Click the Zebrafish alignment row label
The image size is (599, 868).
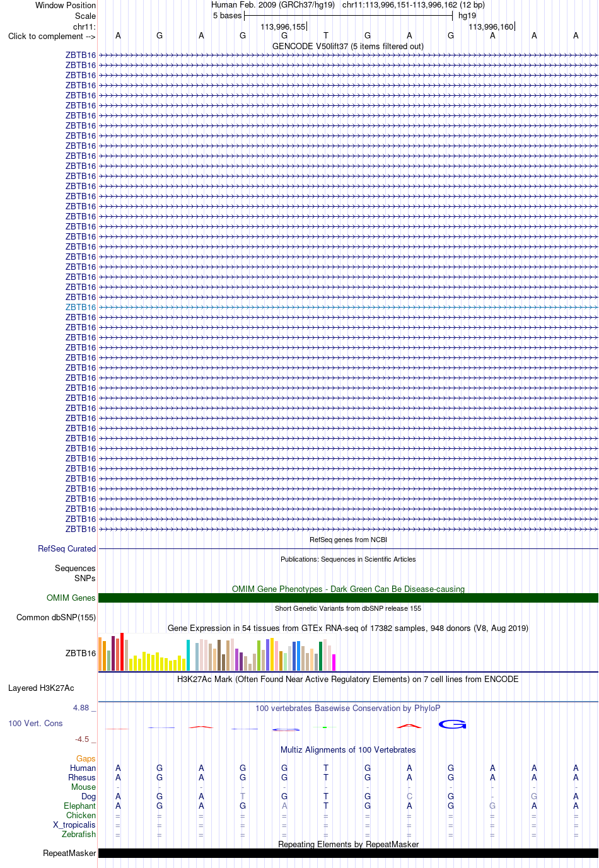(79, 834)
